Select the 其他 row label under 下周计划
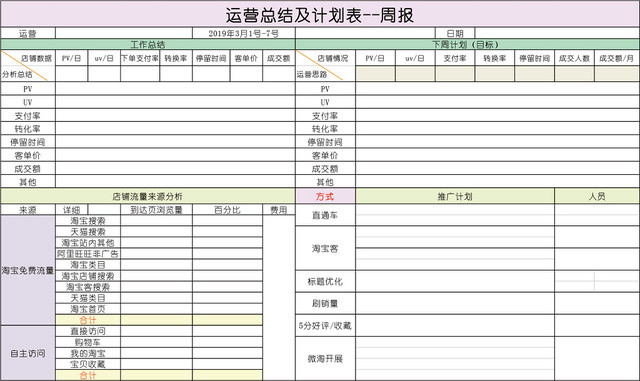The height and width of the screenshot is (381, 640). 325,182
